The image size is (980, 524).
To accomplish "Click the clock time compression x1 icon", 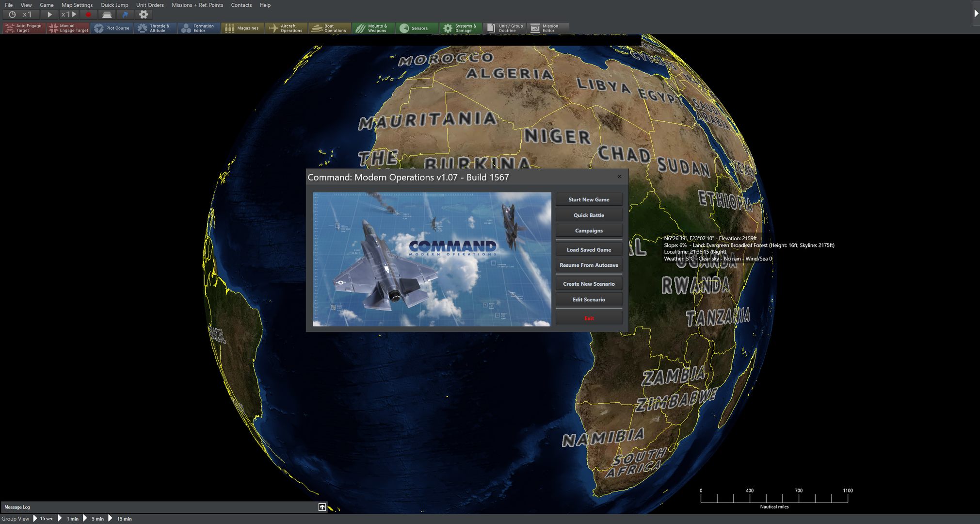I will click(20, 15).
